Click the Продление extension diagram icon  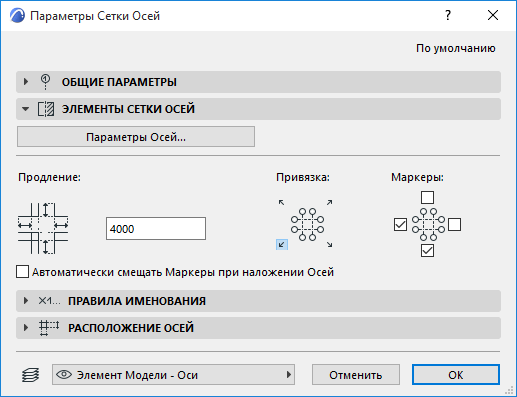coord(43,228)
